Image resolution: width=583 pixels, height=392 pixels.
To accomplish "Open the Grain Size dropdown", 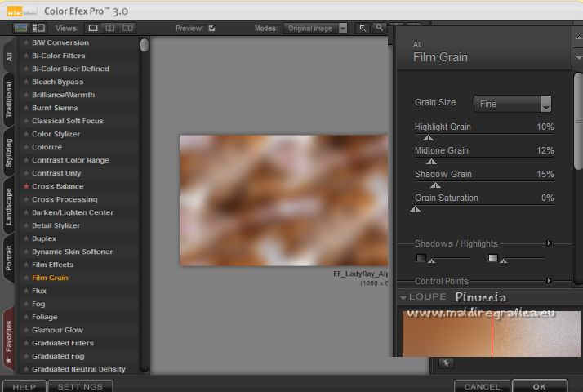I will point(512,104).
